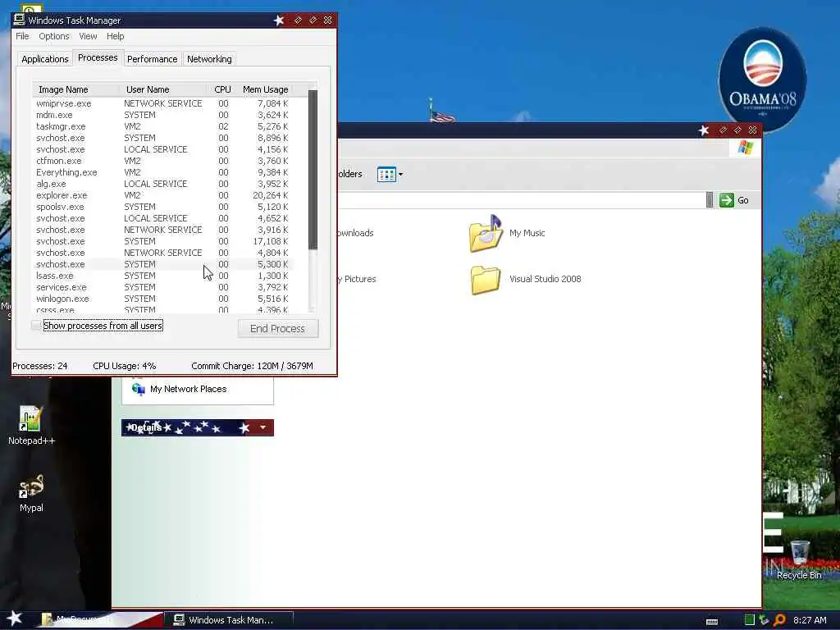Click the orange magnifier tray icon
This screenshot has height=630, width=840.
pos(779,620)
